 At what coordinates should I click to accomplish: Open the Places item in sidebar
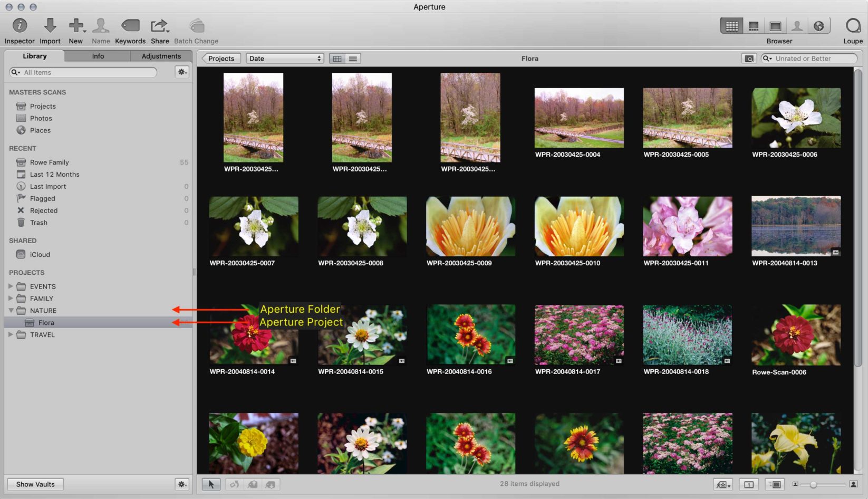tap(41, 130)
